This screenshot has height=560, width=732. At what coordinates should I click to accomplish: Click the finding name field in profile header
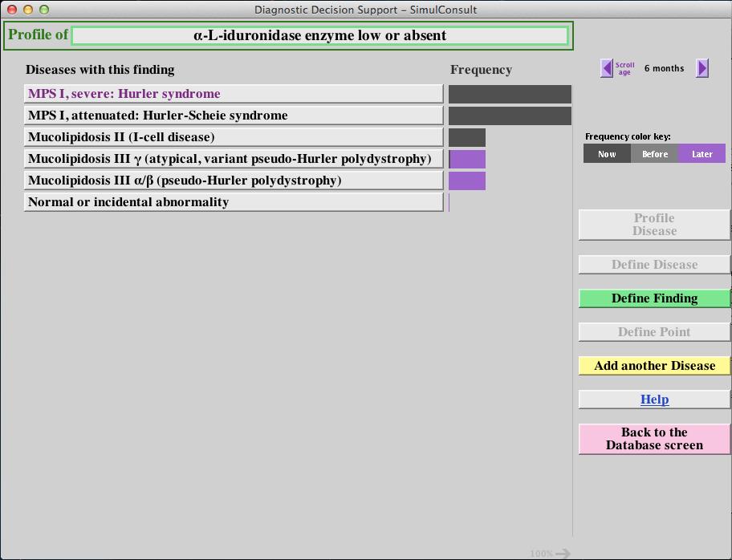(319, 35)
